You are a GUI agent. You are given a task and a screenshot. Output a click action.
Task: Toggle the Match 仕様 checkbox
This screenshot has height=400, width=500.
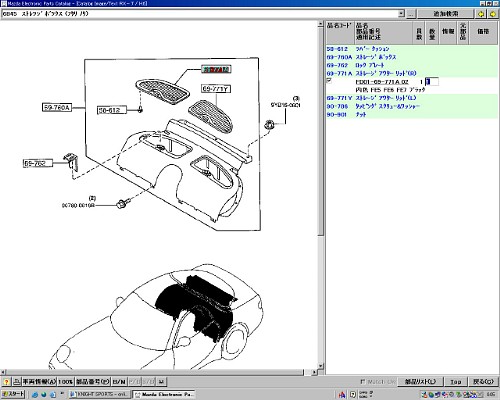pos(362,382)
